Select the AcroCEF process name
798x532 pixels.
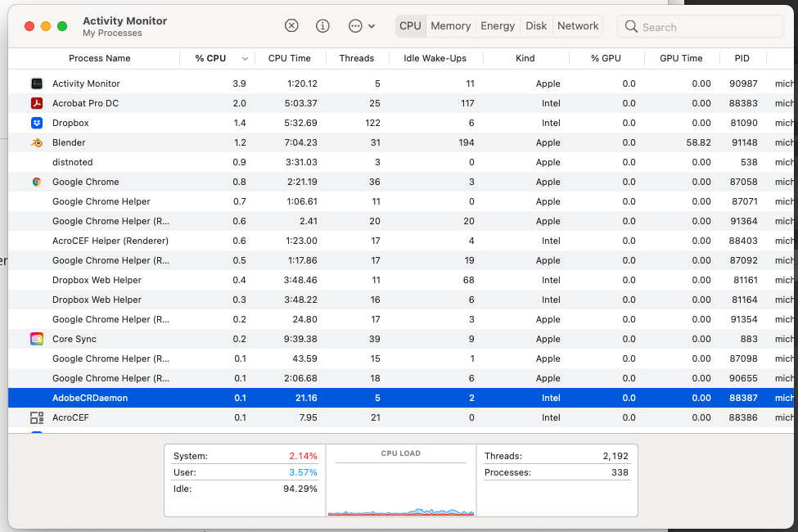click(70, 418)
